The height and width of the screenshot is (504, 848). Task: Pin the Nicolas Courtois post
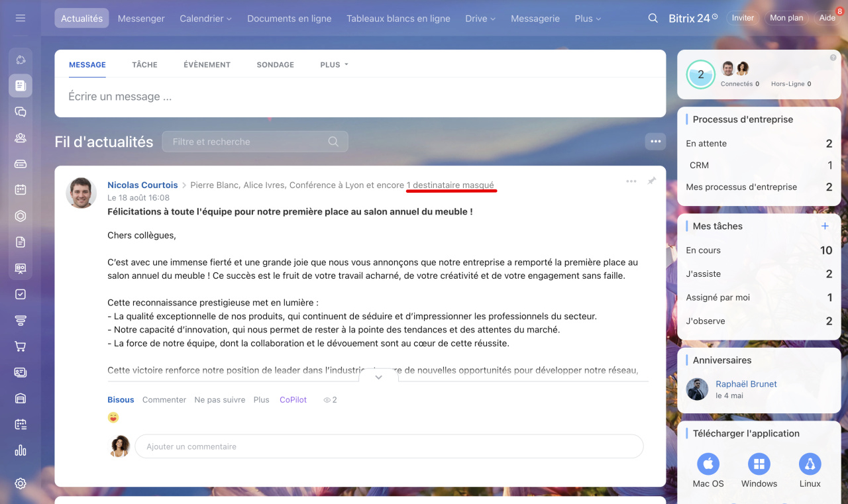coord(652,181)
